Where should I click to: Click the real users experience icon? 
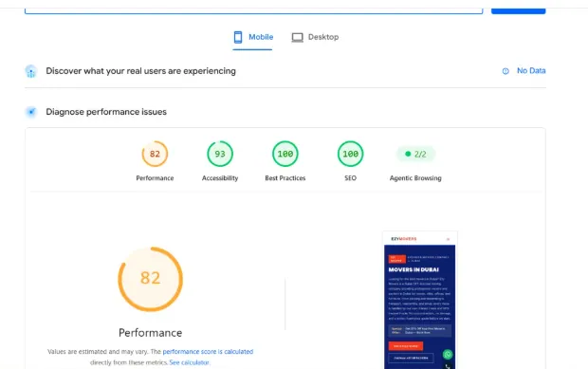point(31,71)
